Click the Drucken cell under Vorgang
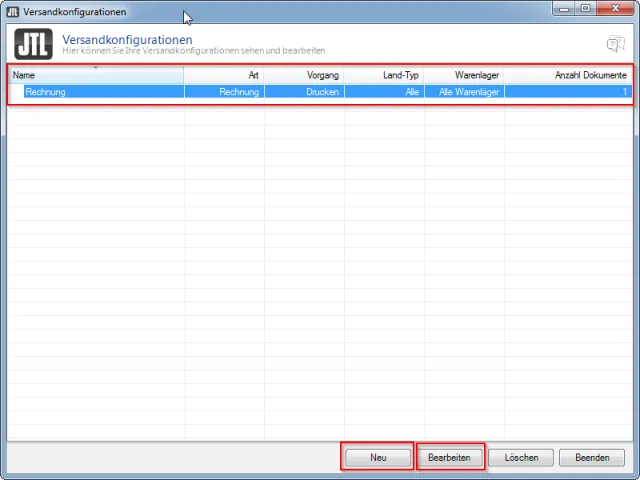The width and height of the screenshot is (640, 480). [304, 92]
